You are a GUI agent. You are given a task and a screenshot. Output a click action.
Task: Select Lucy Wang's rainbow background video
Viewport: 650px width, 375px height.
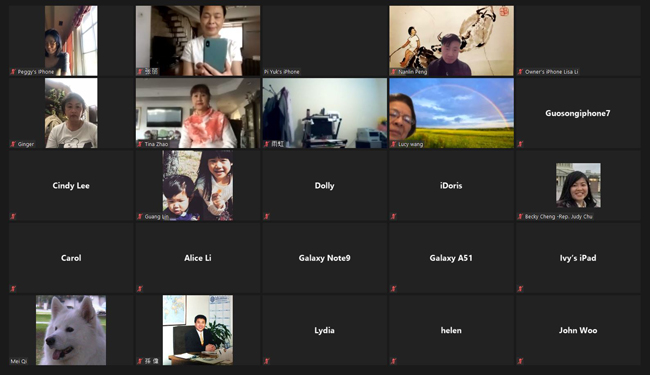[451, 113]
